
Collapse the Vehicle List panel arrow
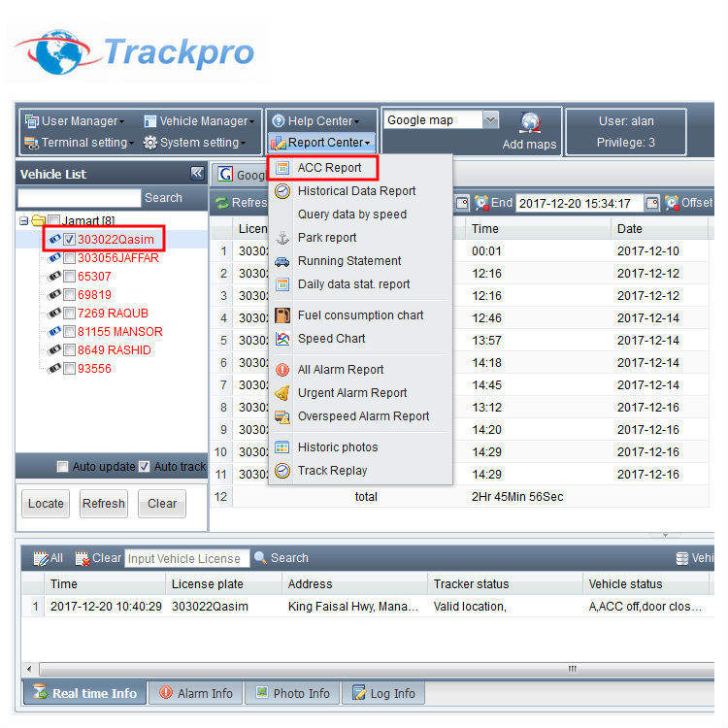click(197, 173)
